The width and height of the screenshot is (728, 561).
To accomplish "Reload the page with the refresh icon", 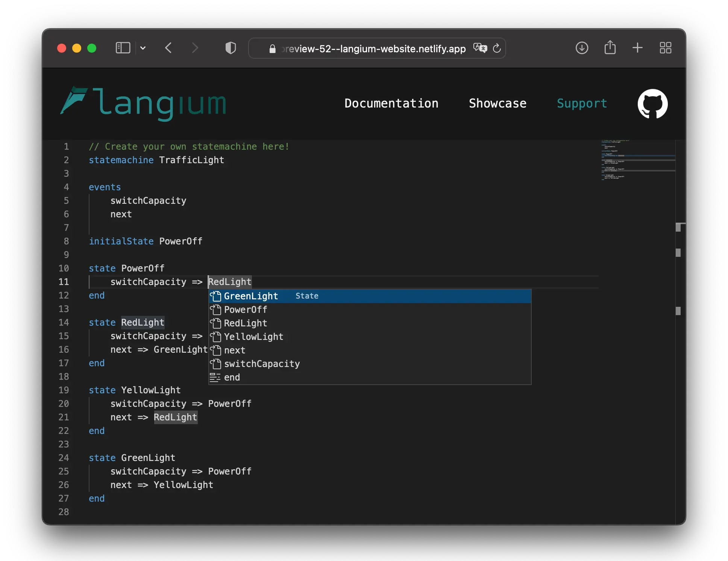I will click(x=497, y=48).
